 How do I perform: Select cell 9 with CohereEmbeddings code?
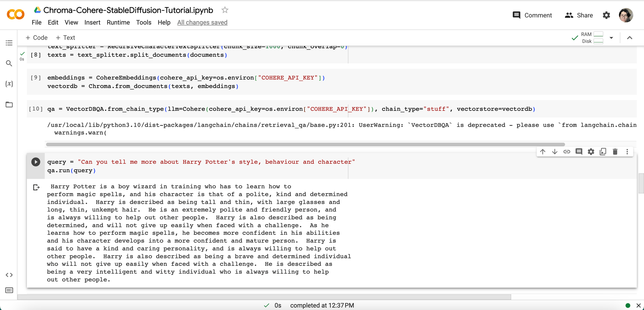pyautogui.click(x=332, y=82)
